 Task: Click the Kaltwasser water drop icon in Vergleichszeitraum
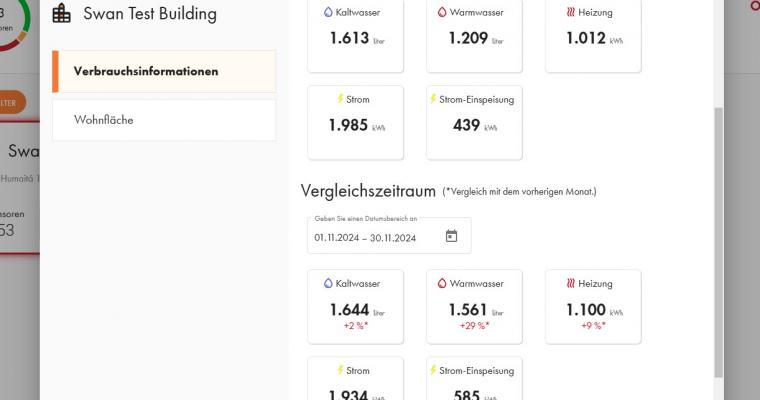pos(328,283)
